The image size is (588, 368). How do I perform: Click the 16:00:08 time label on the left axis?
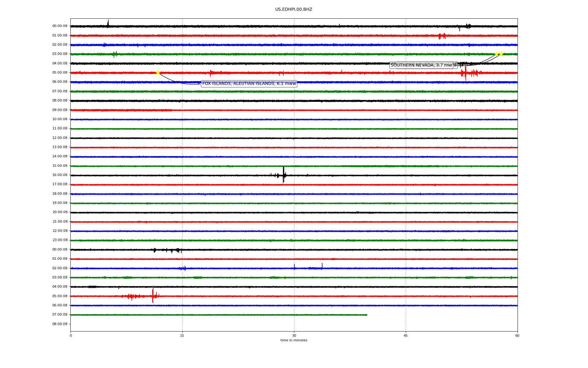tap(60, 175)
